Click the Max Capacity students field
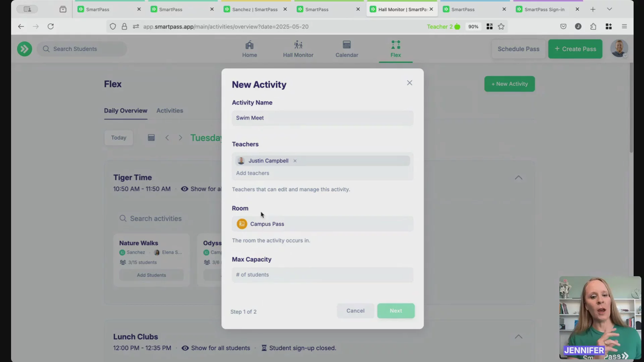The image size is (644, 362). 322,275
